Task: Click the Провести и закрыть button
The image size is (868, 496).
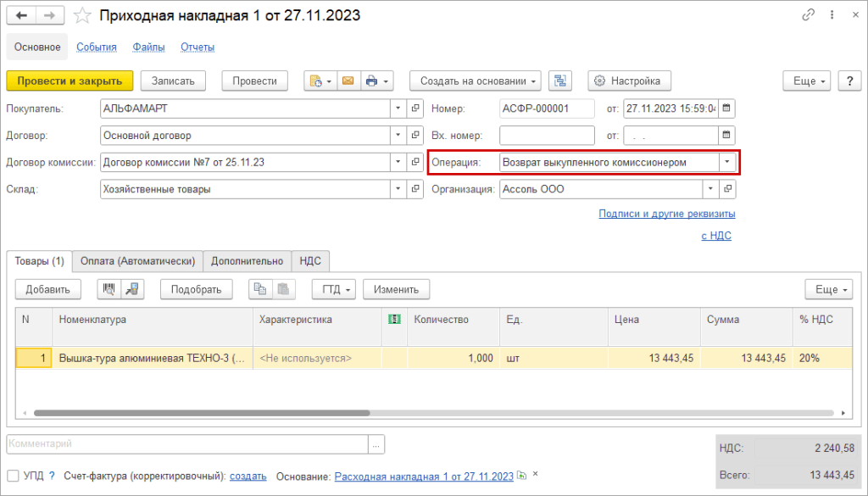Action: pos(70,81)
